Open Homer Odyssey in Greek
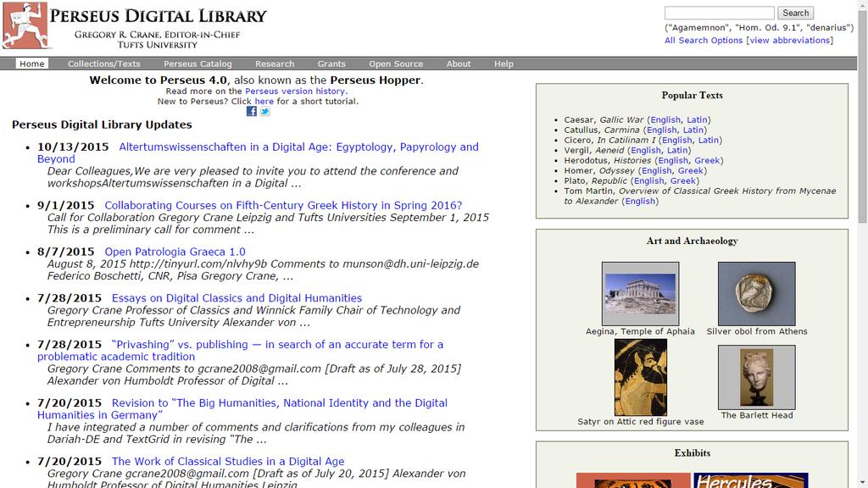 click(x=691, y=171)
